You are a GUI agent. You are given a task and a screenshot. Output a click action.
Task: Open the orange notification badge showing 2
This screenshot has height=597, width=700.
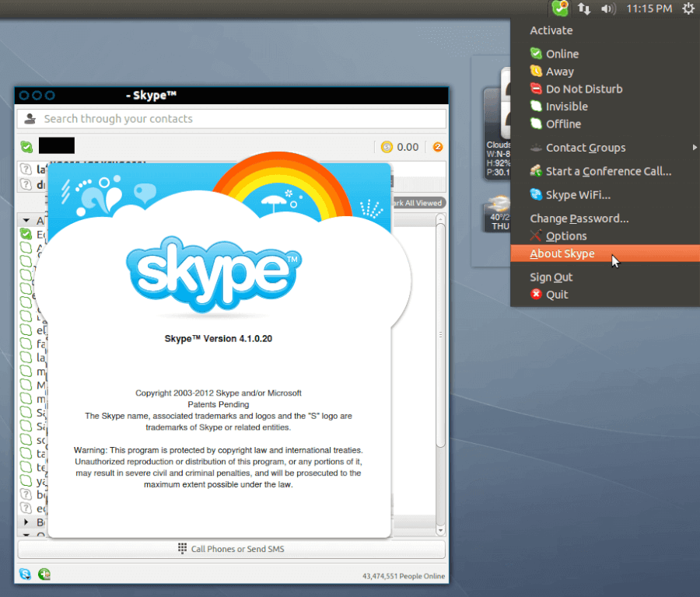(437, 147)
